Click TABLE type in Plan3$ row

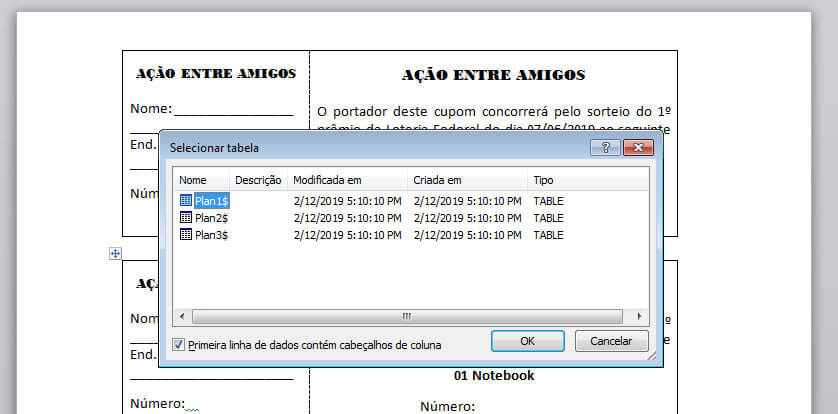click(548, 235)
